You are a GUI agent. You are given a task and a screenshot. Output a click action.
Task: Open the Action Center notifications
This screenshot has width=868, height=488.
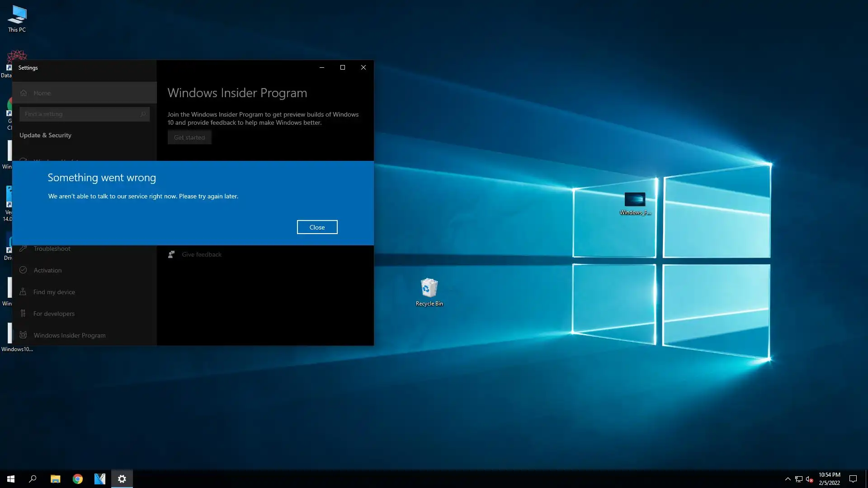pyautogui.click(x=853, y=479)
